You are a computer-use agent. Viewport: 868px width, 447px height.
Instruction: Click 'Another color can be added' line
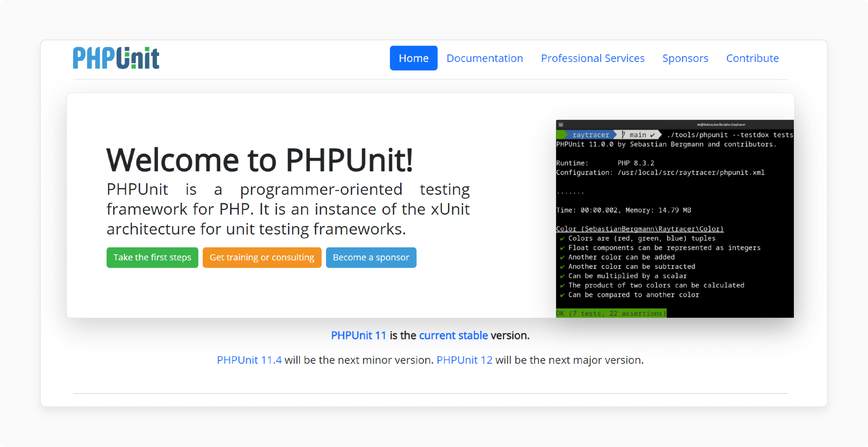617,257
